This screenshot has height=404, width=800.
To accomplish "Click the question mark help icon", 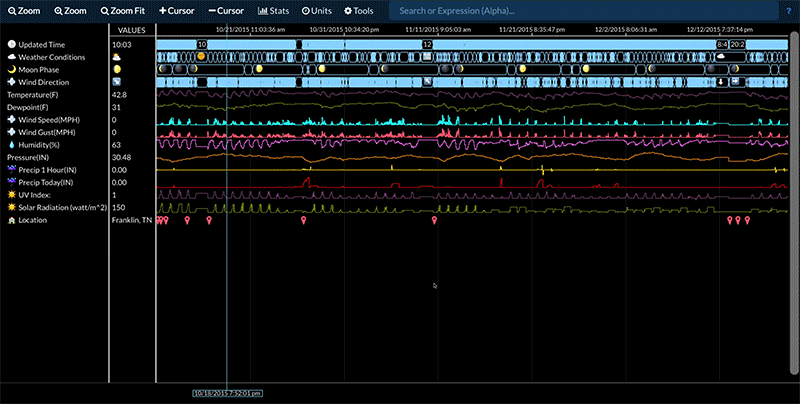I will (788, 10).
